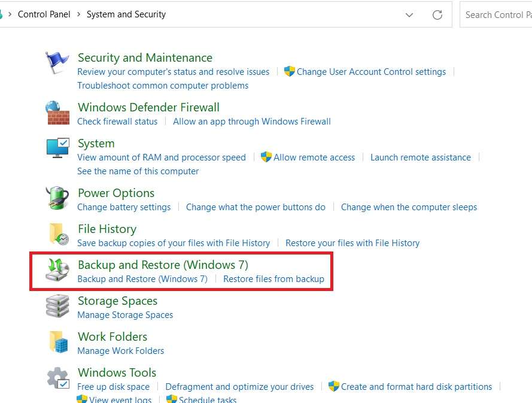
Task: Click the Storage Spaces stacked drives icon
Action: [x=57, y=306]
